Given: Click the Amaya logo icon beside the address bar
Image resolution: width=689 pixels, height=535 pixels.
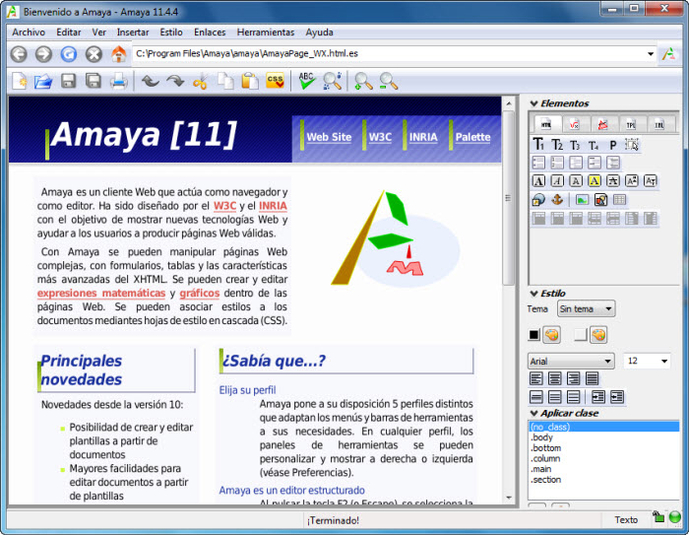Looking at the screenshot, I should tap(669, 54).
